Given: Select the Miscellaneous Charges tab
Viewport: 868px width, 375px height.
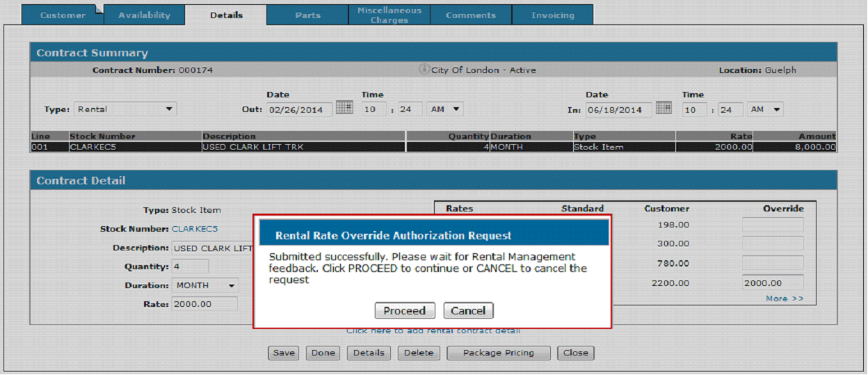Looking at the screenshot, I should pos(389,15).
